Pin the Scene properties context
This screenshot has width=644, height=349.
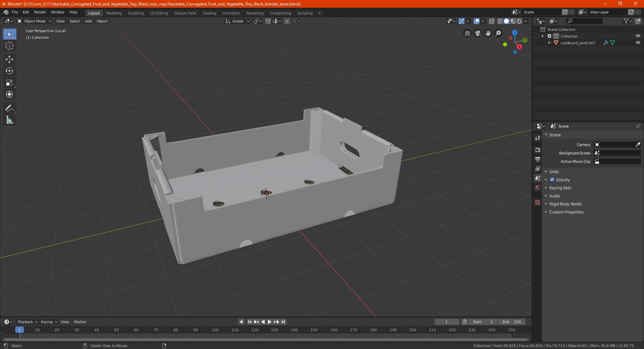pos(638,126)
